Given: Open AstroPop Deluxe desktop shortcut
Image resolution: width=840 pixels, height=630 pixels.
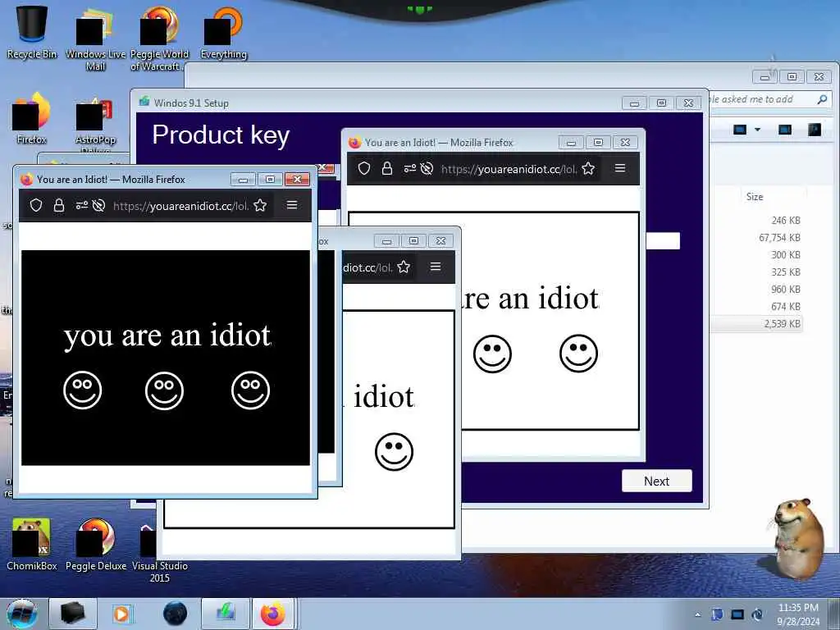Looking at the screenshot, I should (x=95, y=123).
